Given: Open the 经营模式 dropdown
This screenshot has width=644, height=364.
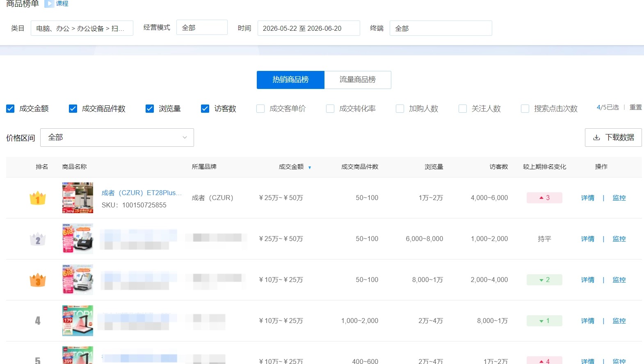Looking at the screenshot, I should 202,27.
